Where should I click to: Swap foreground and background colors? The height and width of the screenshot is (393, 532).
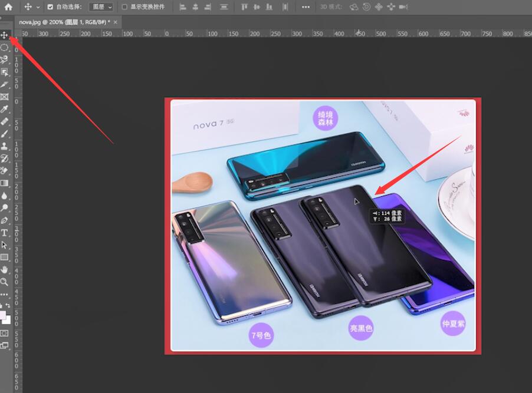coord(8,306)
